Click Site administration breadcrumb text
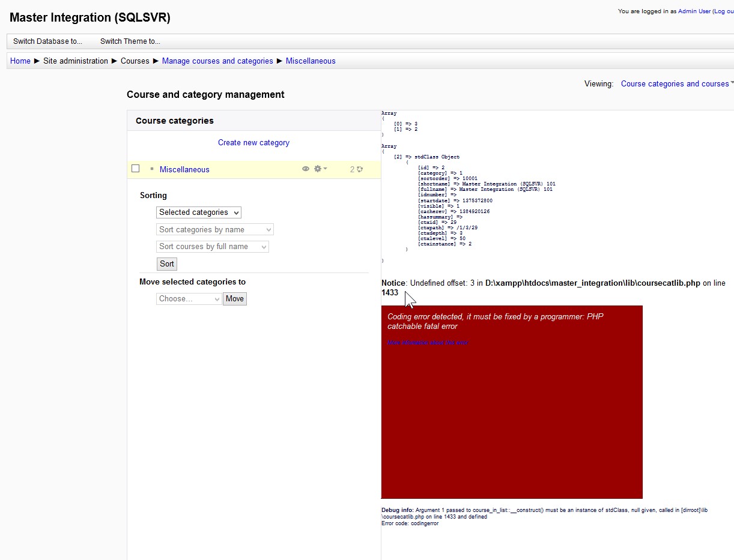The height and width of the screenshot is (560, 734). (x=76, y=61)
